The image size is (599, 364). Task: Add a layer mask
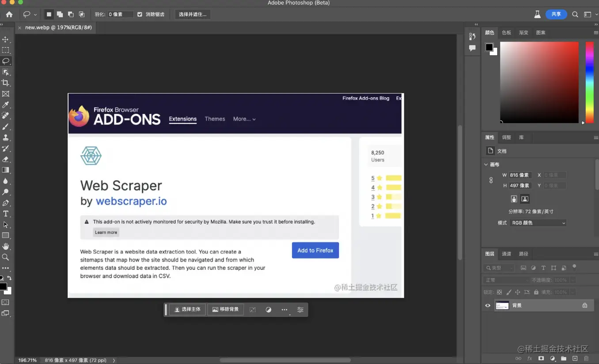pos(541,358)
